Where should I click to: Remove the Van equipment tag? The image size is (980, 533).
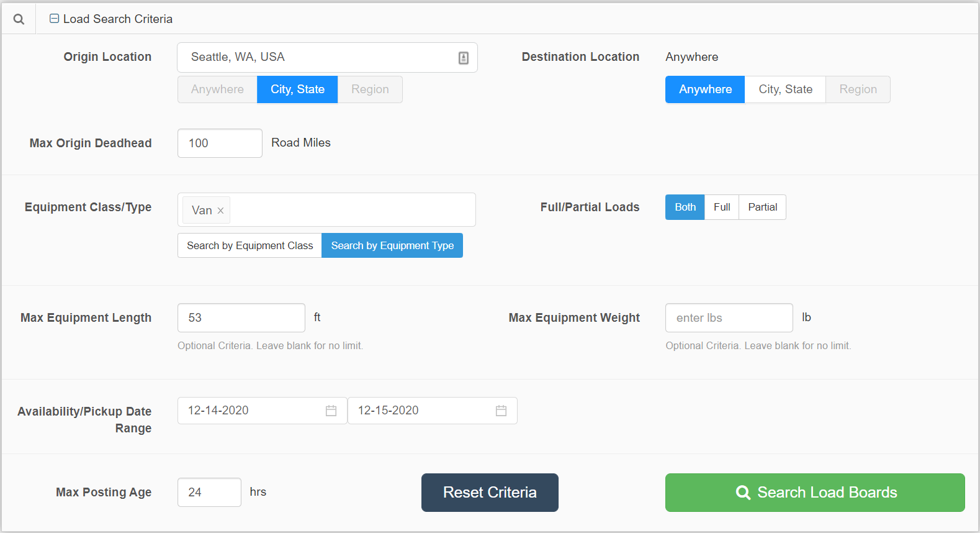[220, 211]
